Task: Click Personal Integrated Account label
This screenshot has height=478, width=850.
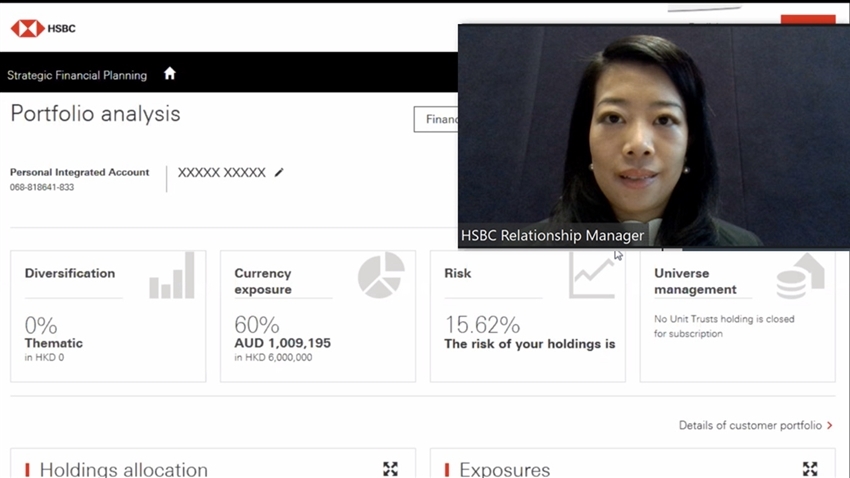Action: 79,172
